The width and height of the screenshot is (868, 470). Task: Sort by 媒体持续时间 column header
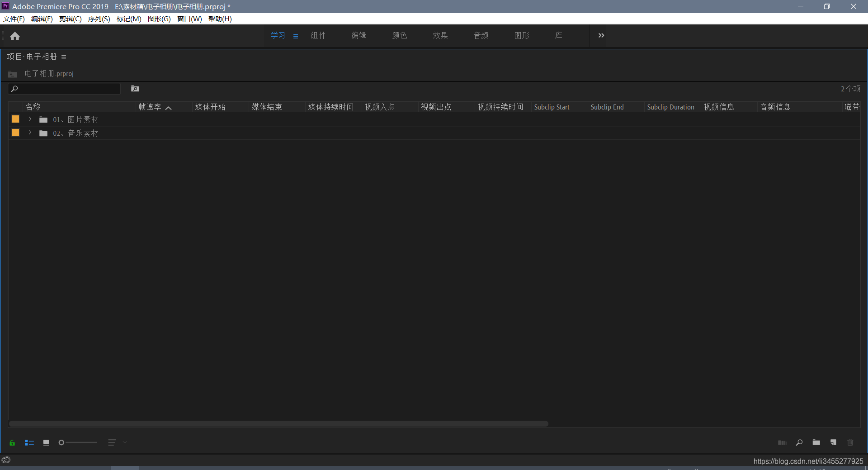pyautogui.click(x=331, y=107)
